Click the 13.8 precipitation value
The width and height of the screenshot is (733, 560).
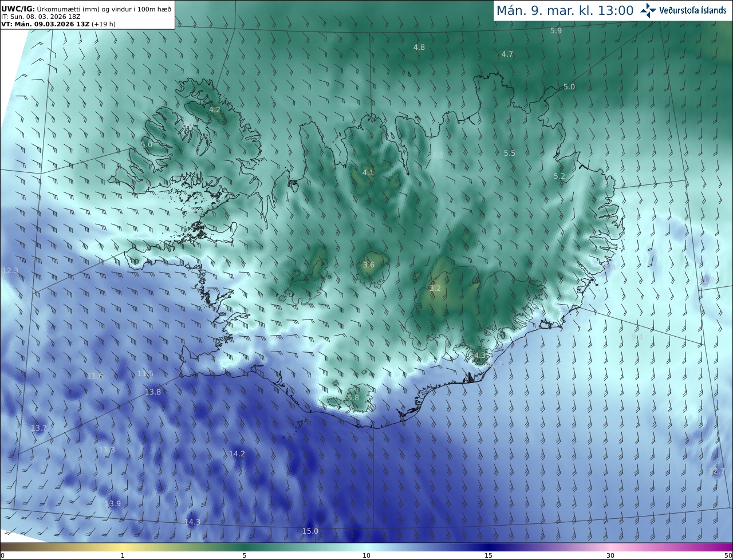[153, 392]
